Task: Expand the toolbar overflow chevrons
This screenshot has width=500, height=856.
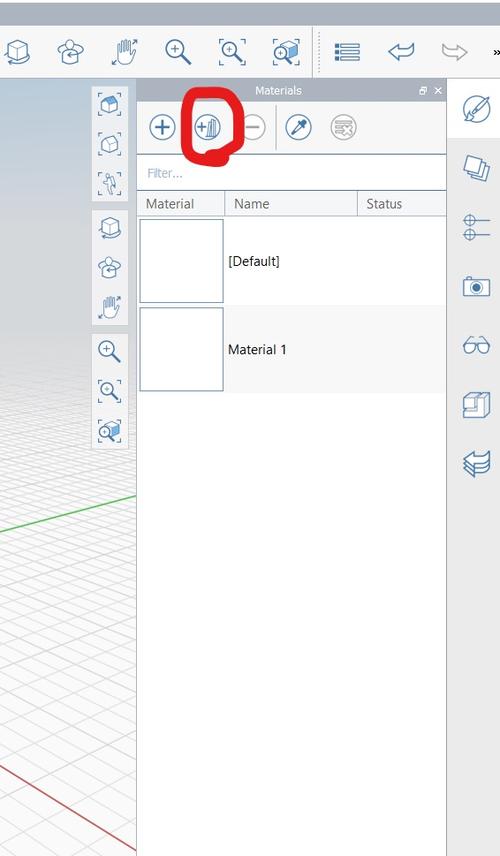Action: click(496, 52)
